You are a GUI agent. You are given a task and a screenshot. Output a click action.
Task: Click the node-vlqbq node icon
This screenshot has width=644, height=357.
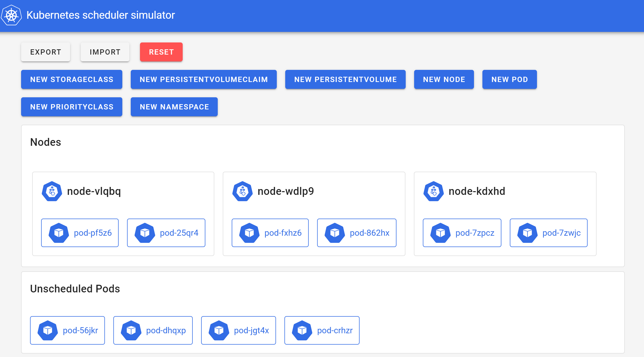[52, 191]
